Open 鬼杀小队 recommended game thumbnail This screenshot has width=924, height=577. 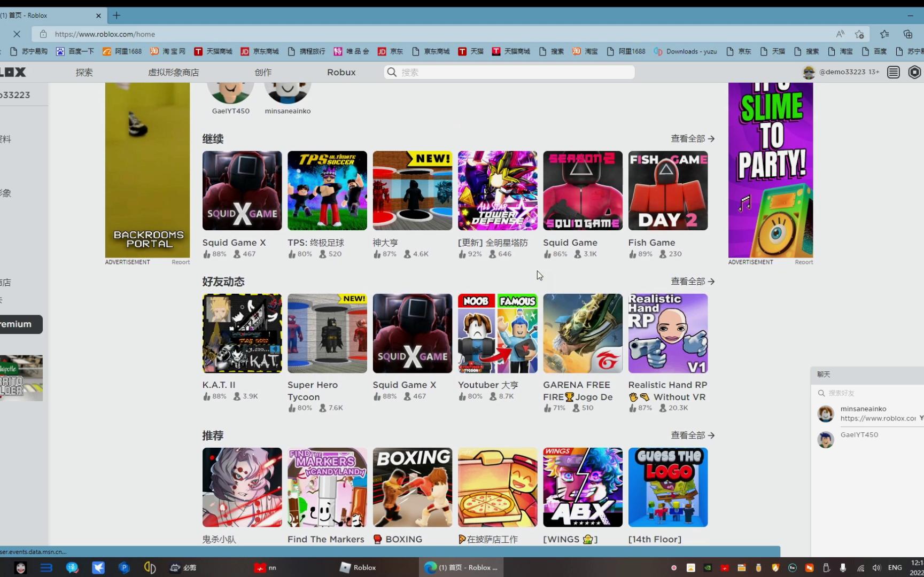pyautogui.click(x=242, y=487)
